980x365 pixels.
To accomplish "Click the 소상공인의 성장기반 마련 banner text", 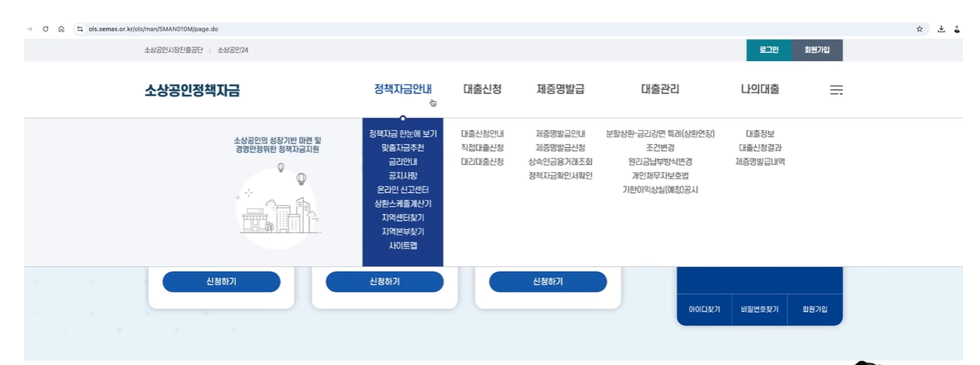I will [x=277, y=145].
